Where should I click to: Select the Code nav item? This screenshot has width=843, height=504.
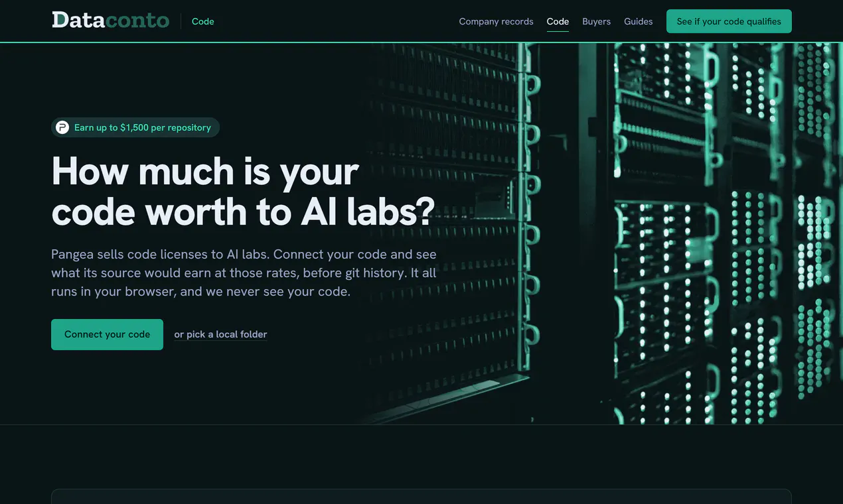pyautogui.click(x=558, y=21)
